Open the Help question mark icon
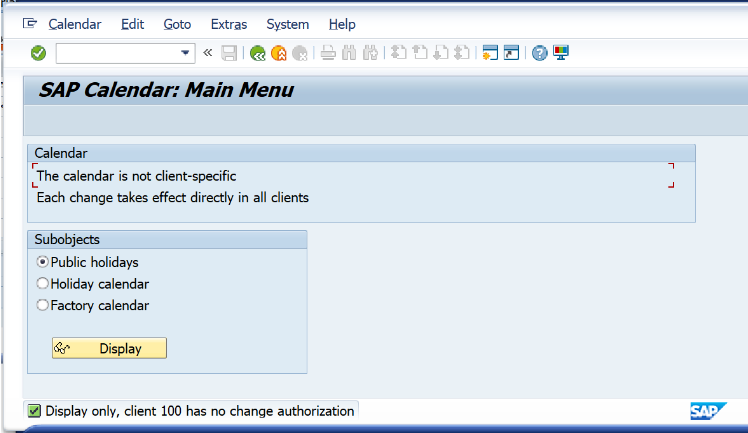Screen dimensions: 748x433 point(540,53)
